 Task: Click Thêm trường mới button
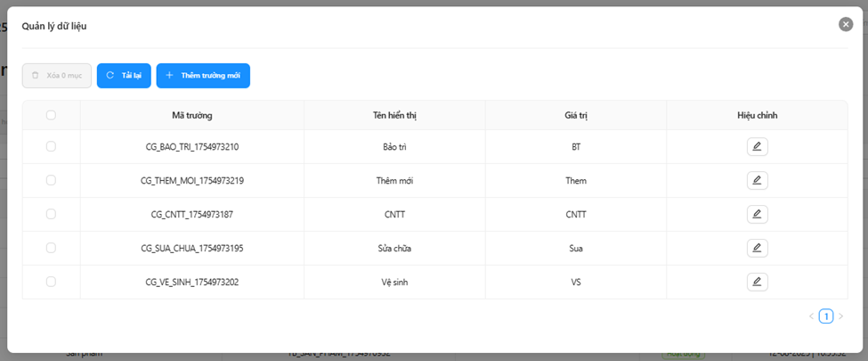pos(203,76)
